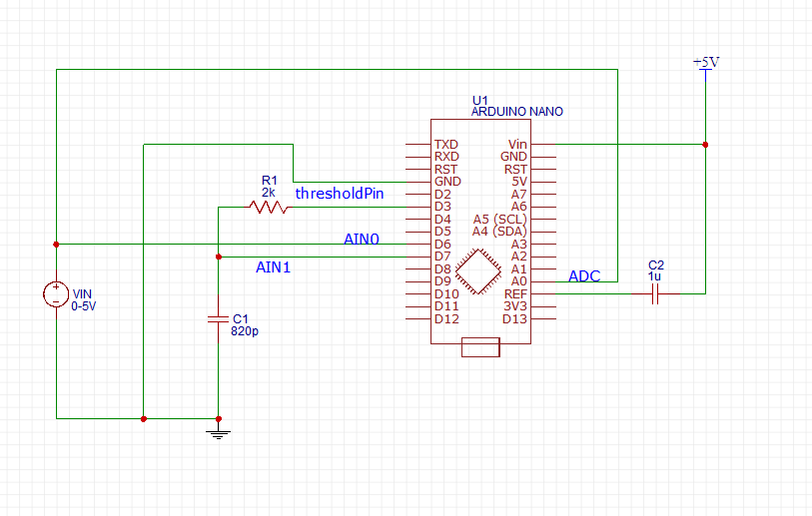Select the D7 pin label
Viewport: 812px width, 516px height.
(x=442, y=257)
